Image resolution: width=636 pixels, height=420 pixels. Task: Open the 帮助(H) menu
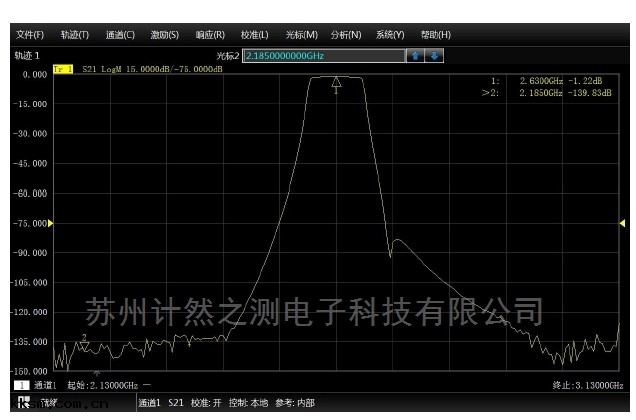pyautogui.click(x=436, y=35)
